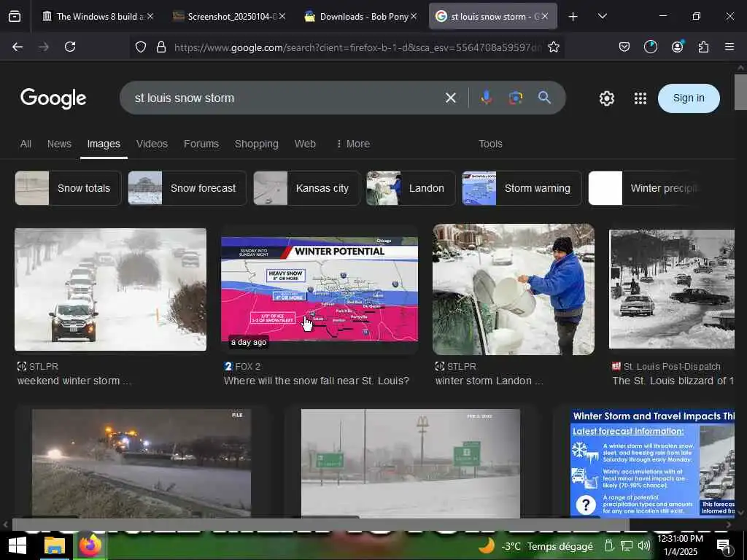This screenshot has width=747, height=560.
Task: Bookmark this page with the star icon
Action: [x=553, y=47]
